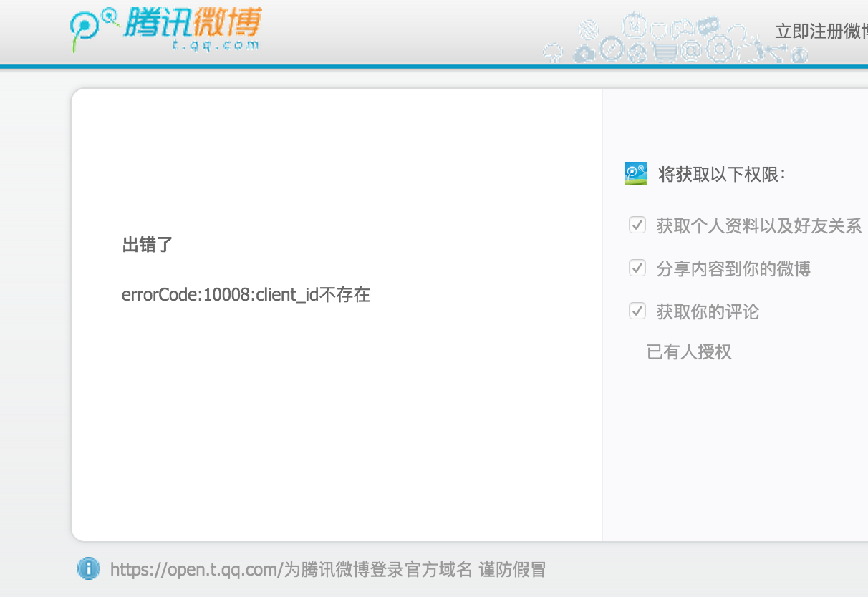Click the faint gamepad icon in header
The image size is (868, 597).
681,29
